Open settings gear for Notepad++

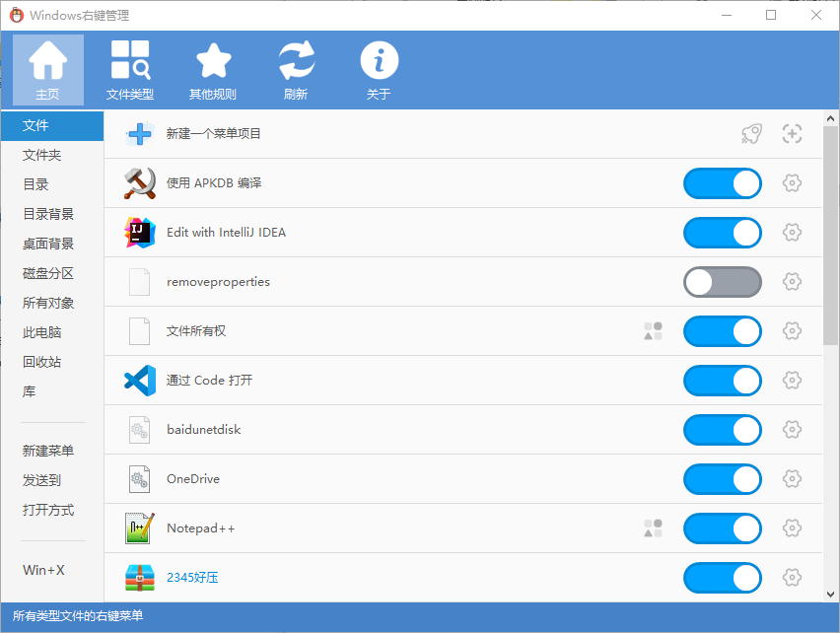click(792, 528)
